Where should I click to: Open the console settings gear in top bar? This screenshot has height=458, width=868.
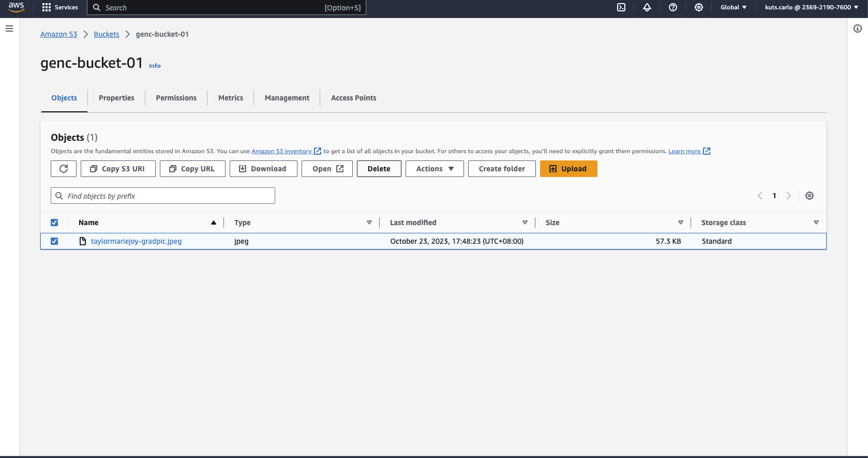(x=699, y=7)
